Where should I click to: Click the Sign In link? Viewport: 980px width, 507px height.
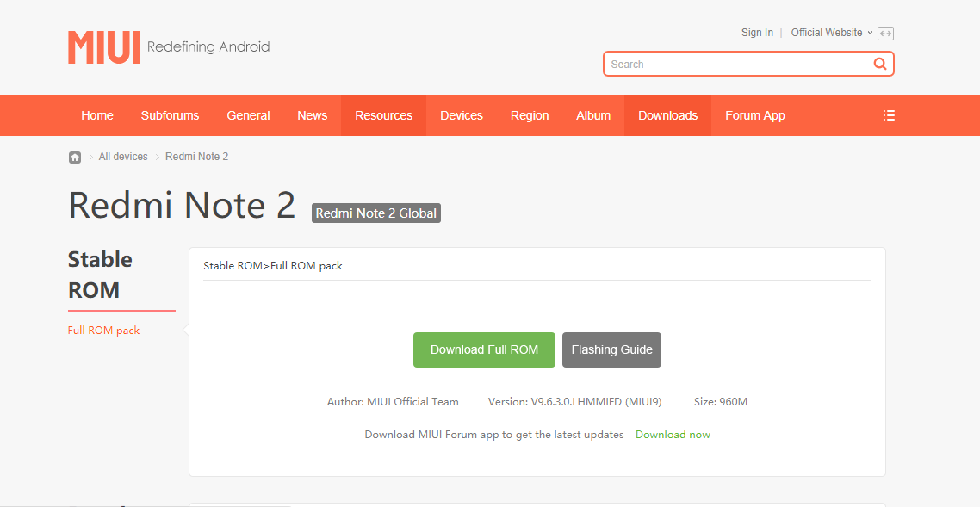tap(757, 33)
